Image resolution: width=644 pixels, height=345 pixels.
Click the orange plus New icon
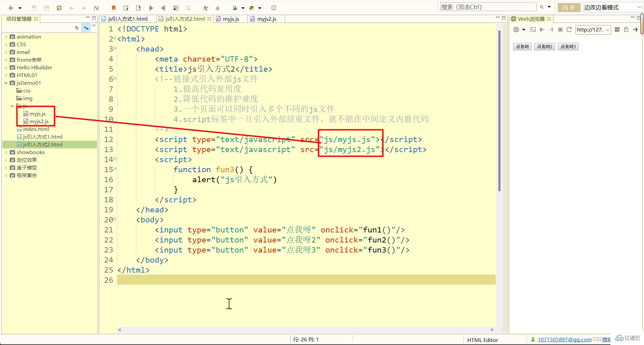[x=11, y=8]
